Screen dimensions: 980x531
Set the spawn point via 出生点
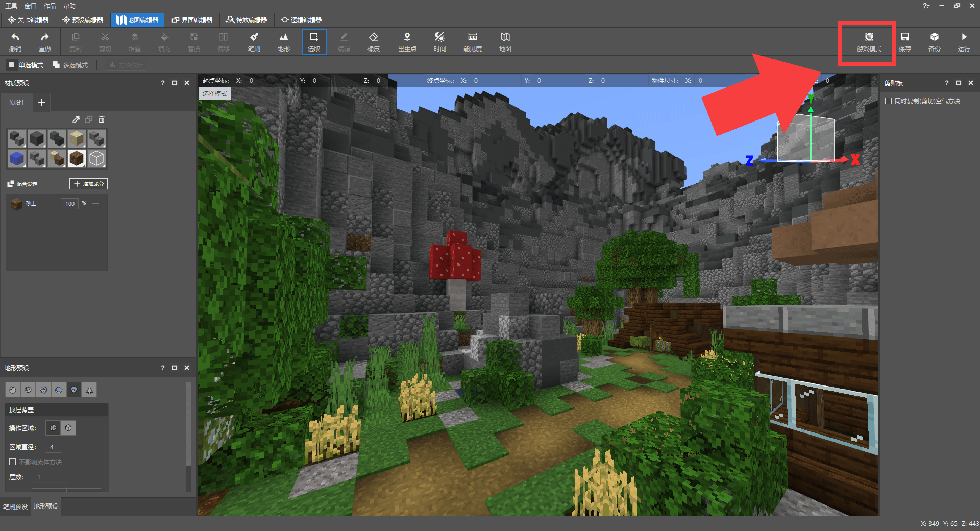click(x=407, y=42)
